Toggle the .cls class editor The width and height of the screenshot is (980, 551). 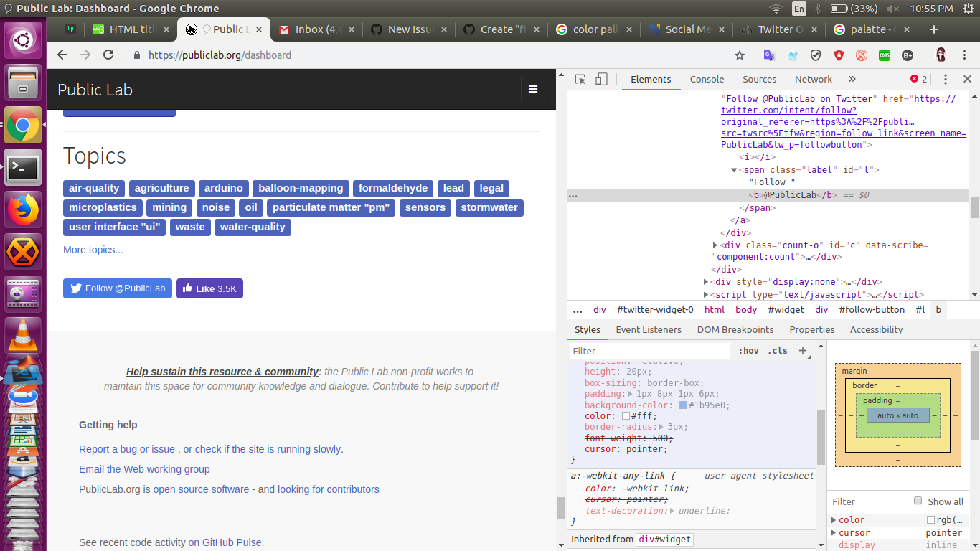778,351
